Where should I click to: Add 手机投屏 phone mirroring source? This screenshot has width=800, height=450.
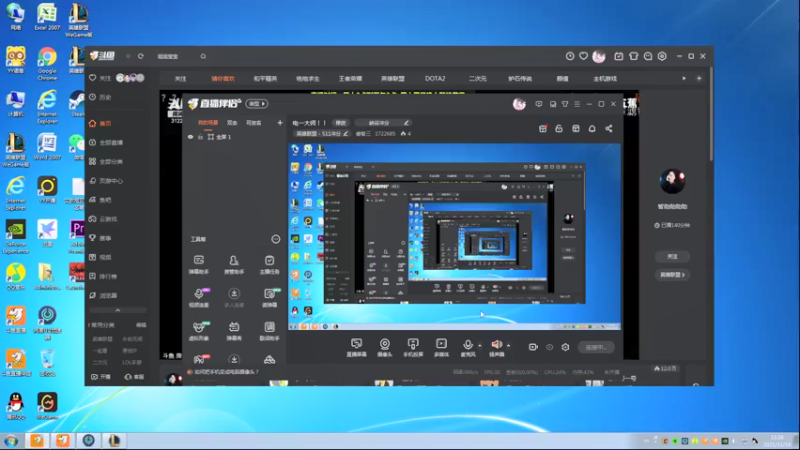413,347
